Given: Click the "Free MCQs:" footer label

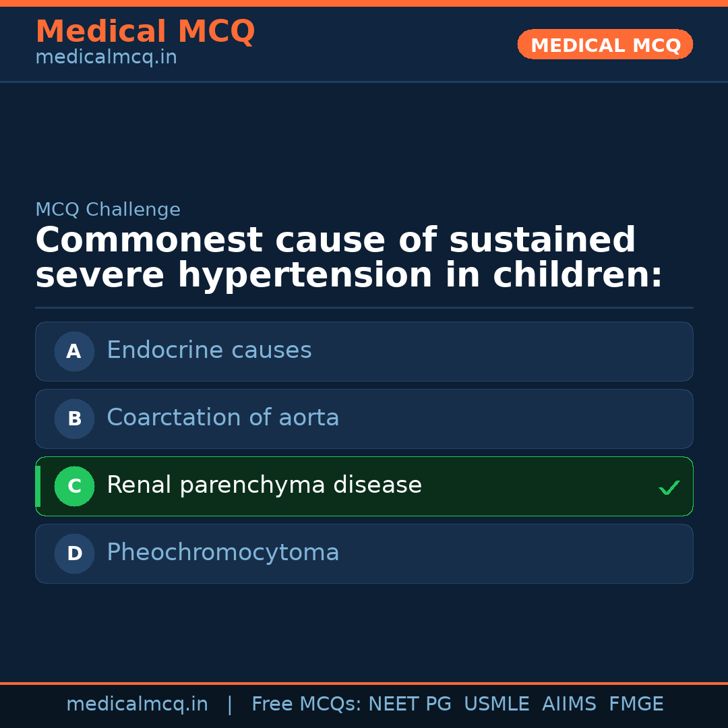Looking at the screenshot, I should click(x=306, y=704).
